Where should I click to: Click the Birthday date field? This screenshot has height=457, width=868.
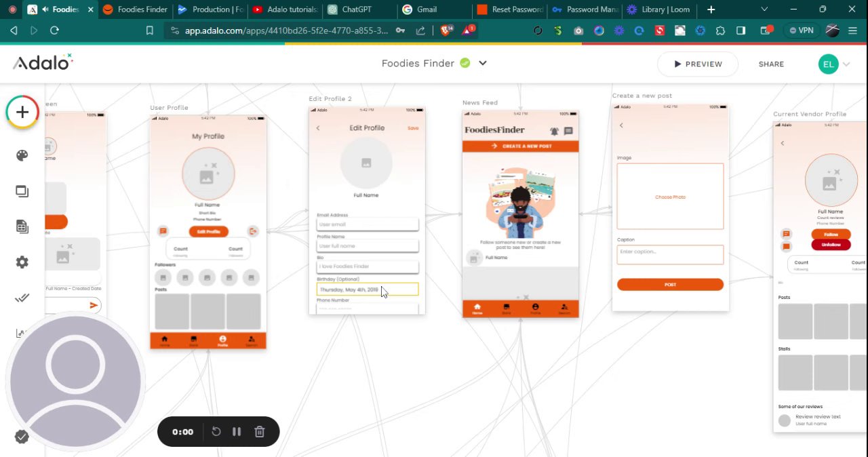(x=368, y=290)
